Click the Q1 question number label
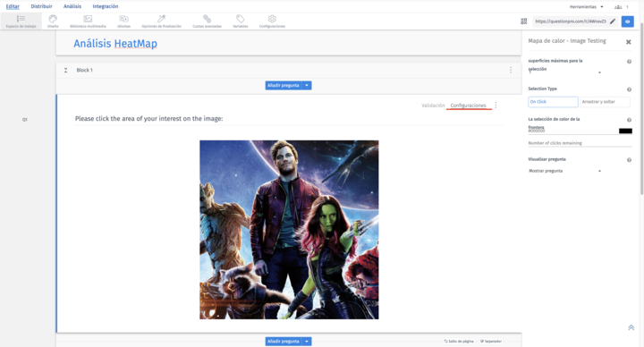 [25, 120]
